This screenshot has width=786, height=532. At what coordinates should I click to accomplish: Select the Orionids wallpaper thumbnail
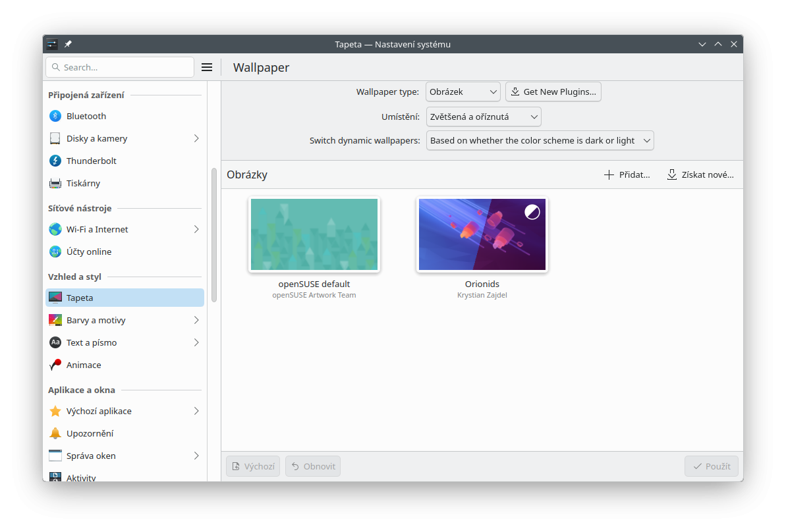(x=482, y=234)
